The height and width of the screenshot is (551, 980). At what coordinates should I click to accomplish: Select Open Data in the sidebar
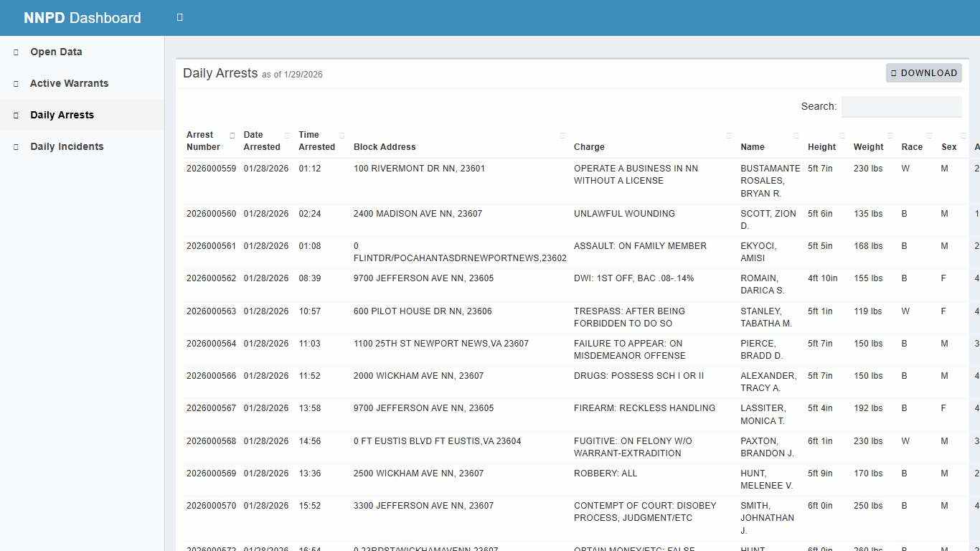[55, 52]
